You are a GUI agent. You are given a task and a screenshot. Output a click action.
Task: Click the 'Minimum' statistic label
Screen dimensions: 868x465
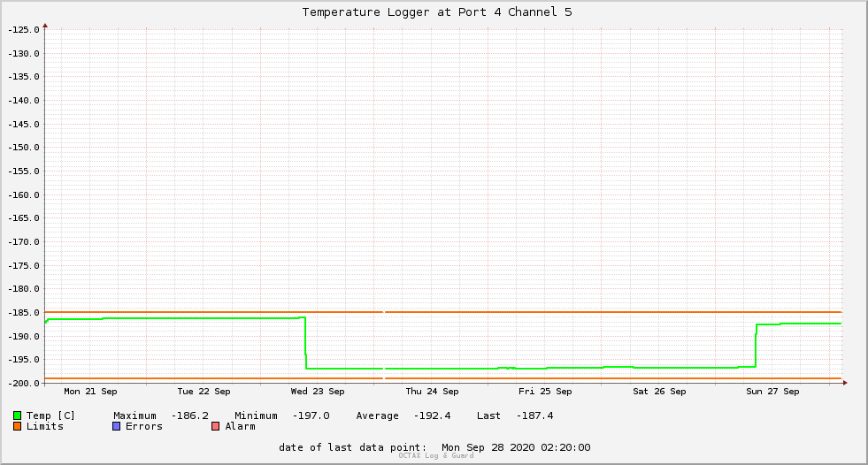tap(256, 415)
